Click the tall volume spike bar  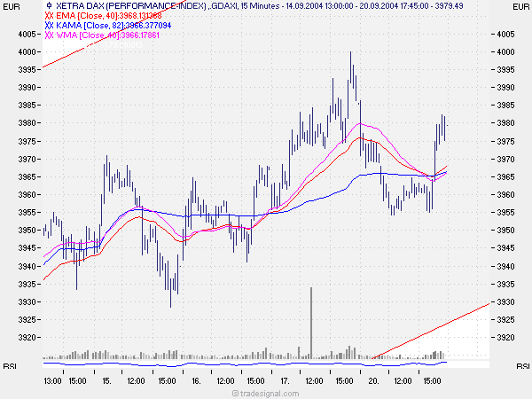311,323
